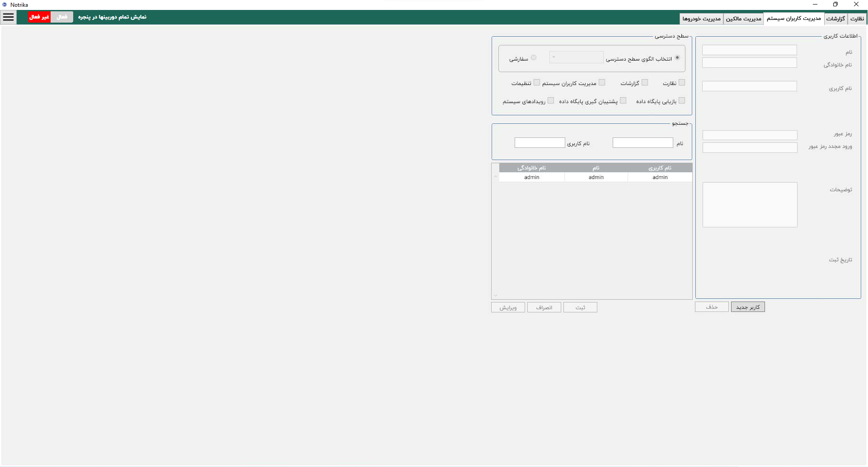Check the رویدادهای سیستم checkbox
The width and height of the screenshot is (868, 467).
pyautogui.click(x=551, y=101)
